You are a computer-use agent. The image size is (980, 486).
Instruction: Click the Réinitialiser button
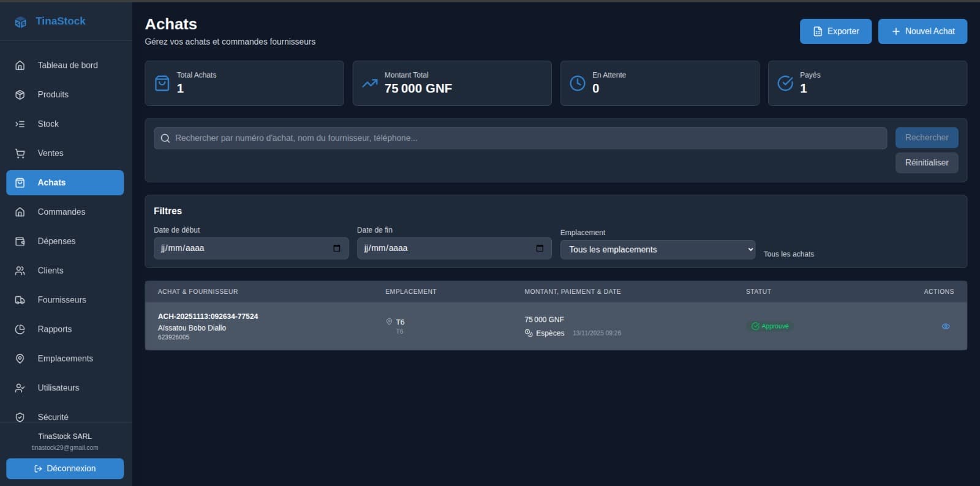(927, 163)
